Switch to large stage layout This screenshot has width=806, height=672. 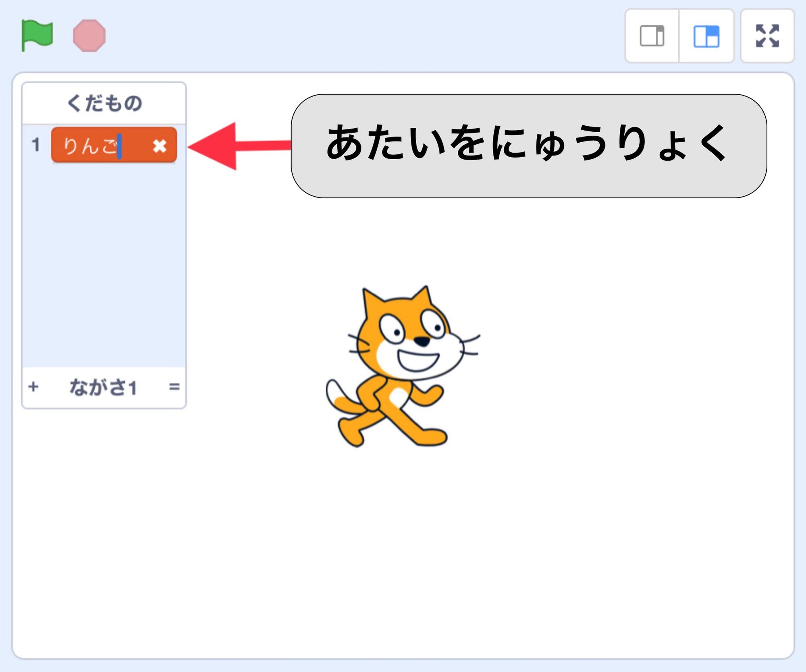[706, 36]
